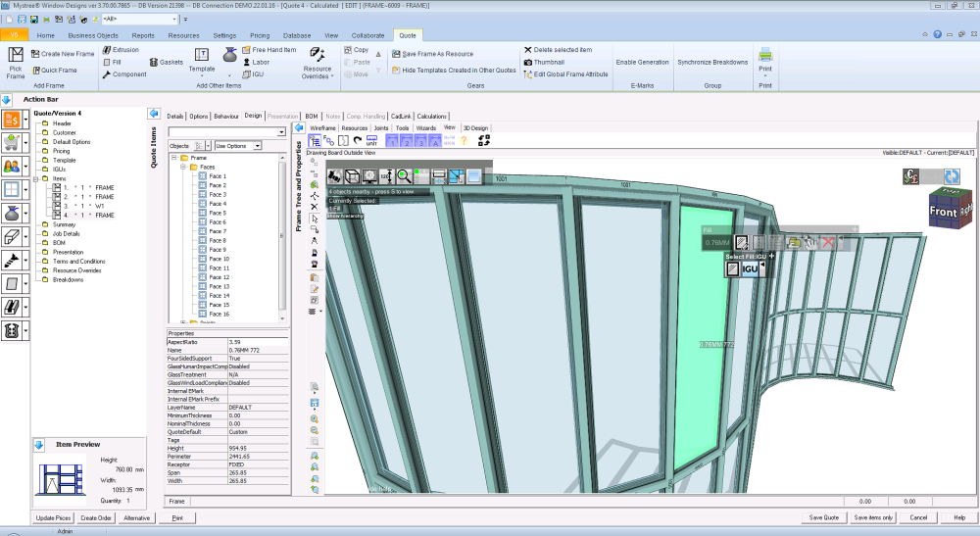The height and width of the screenshot is (536, 980).
Task: Click the Save Quote button
Action: click(x=822, y=517)
